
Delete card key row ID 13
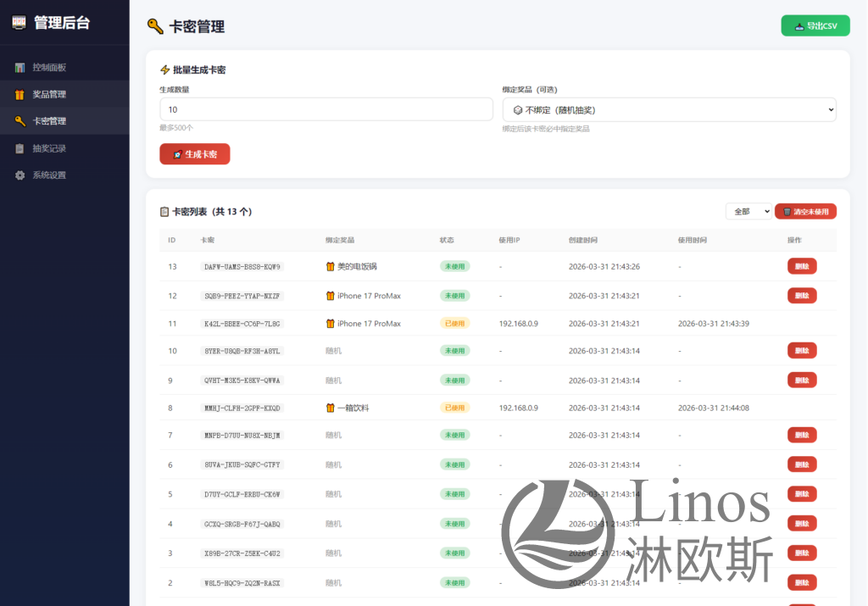click(x=802, y=266)
